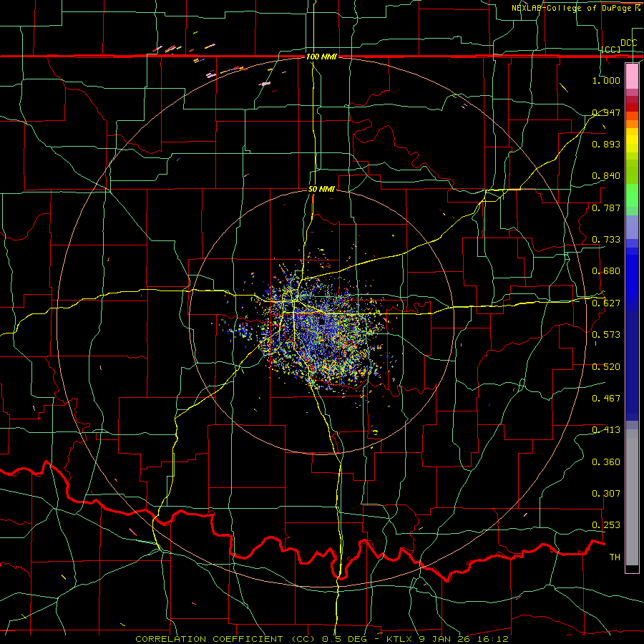Click the 0.947 scale value
Image resolution: width=644 pixels, height=644 pixels.
(606, 112)
